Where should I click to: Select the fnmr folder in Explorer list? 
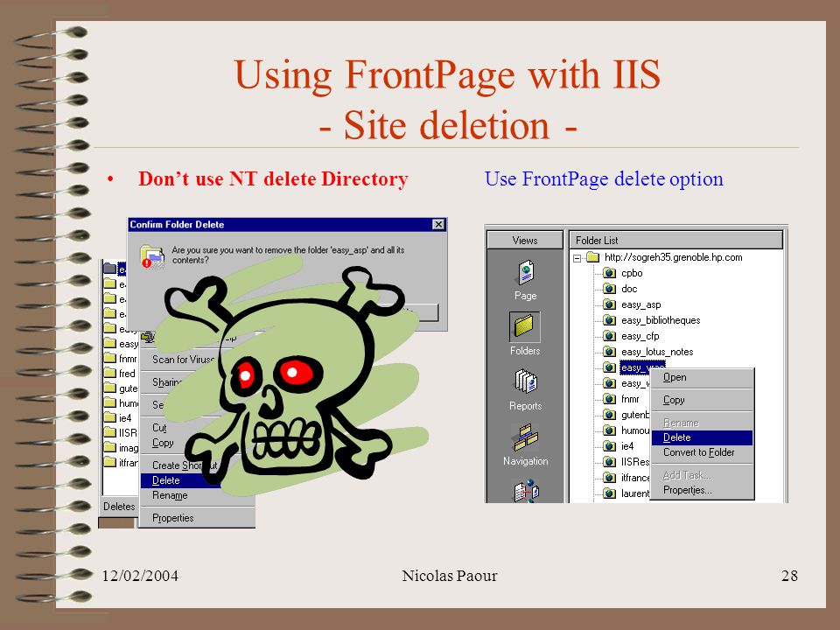(x=121, y=359)
